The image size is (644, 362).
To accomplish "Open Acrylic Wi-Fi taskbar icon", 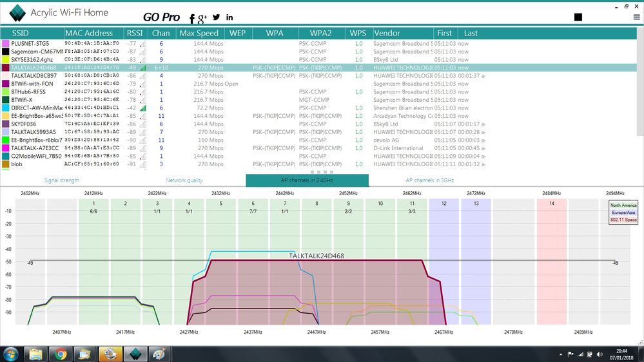I will [135, 354].
